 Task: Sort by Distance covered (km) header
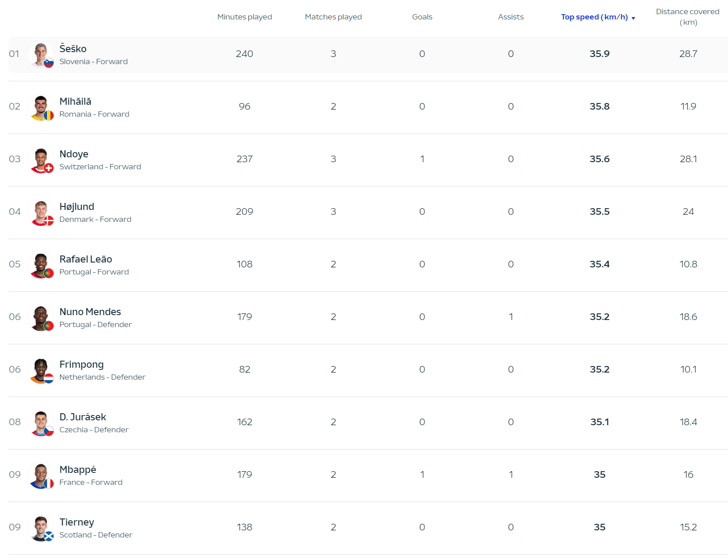coord(688,17)
